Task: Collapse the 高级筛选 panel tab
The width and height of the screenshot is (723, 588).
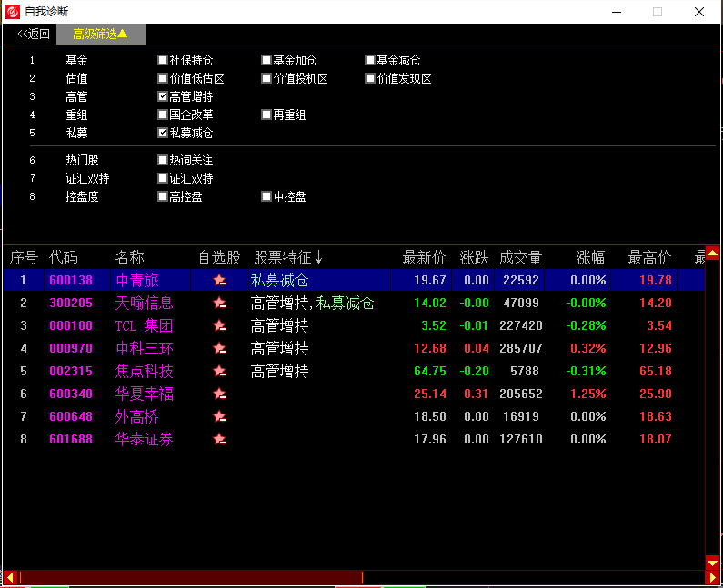Action: point(100,34)
